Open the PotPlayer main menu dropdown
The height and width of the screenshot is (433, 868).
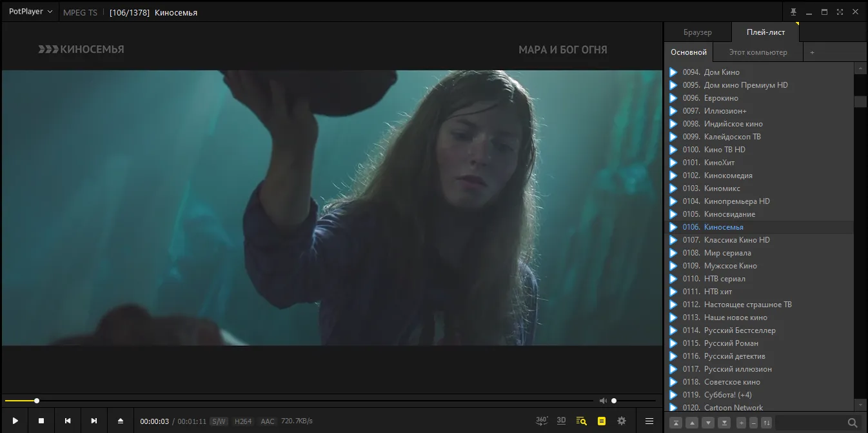(x=30, y=12)
